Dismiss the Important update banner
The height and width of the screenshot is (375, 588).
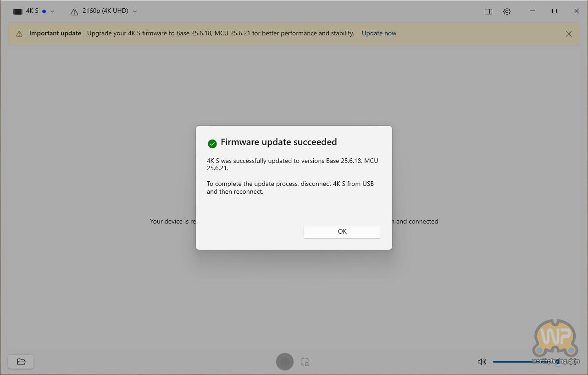pos(568,34)
